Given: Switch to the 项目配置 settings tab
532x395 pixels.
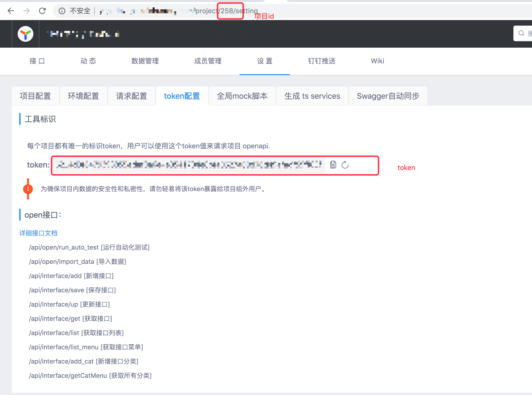Looking at the screenshot, I should 35,96.
